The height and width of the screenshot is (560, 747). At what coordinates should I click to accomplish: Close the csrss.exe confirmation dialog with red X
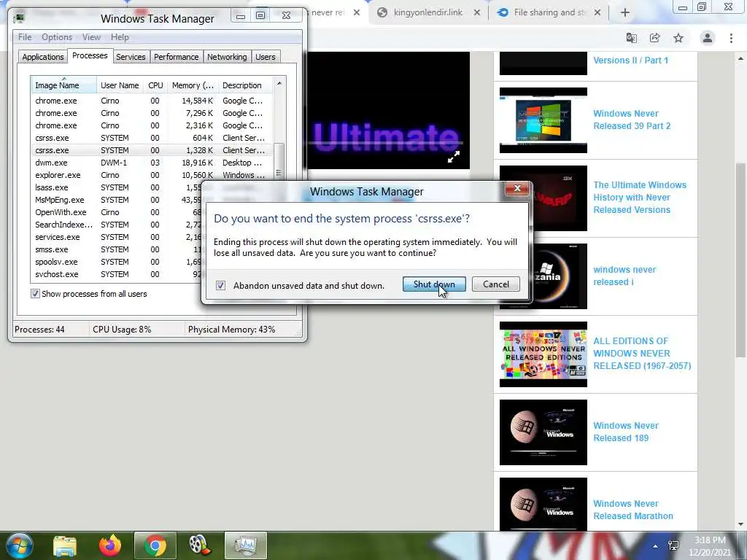(x=517, y=188)
